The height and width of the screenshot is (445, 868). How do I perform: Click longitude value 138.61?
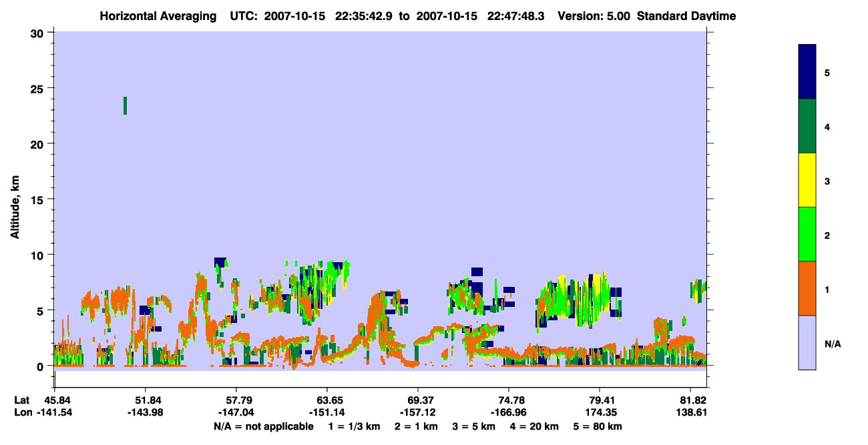[x=690, y=412]
